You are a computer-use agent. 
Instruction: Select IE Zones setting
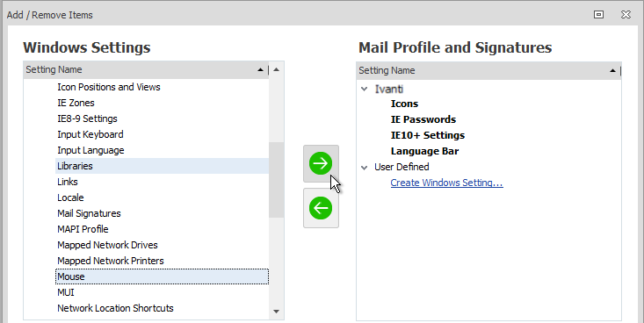76,103
